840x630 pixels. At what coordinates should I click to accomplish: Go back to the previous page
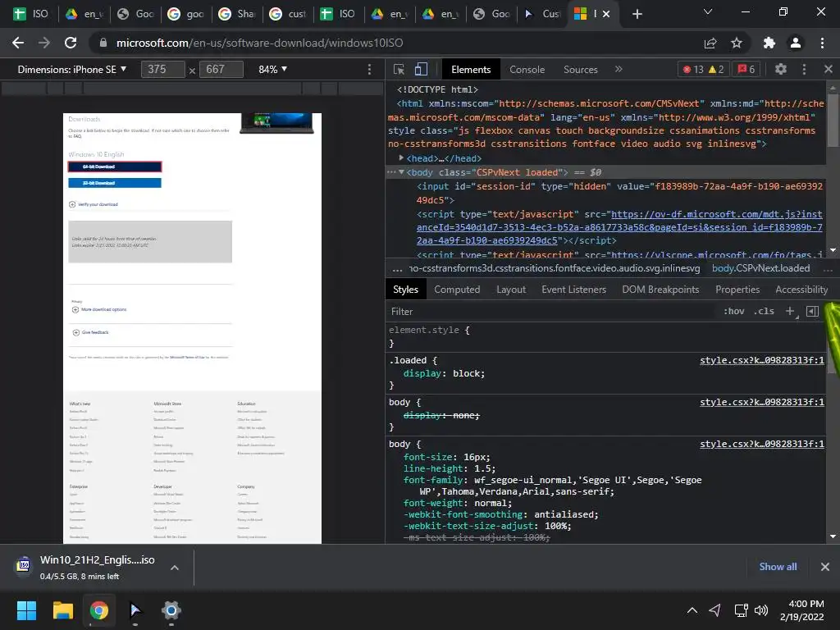point(18,43)
